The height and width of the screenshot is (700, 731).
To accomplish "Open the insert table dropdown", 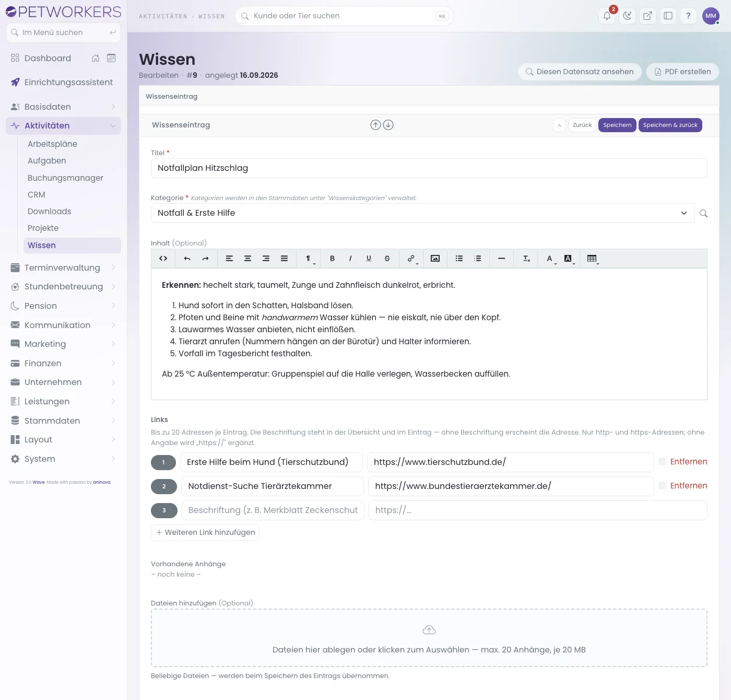I will click(x=592, y=259).
